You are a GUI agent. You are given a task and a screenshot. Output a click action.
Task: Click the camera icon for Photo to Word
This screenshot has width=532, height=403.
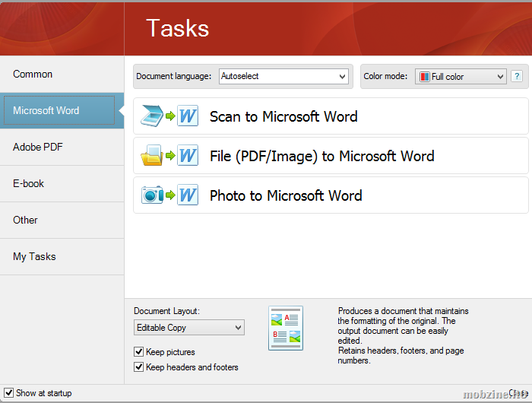click(152, 195)
